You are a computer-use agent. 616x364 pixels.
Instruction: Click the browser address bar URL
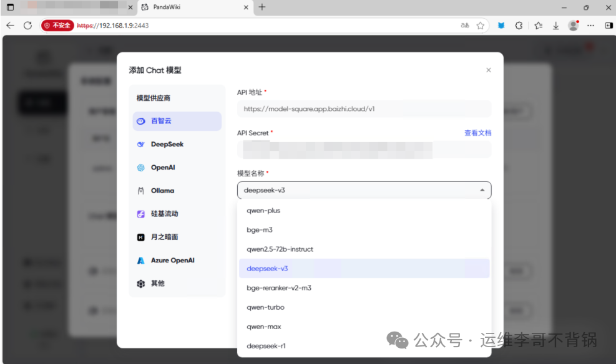[x=113, y=26]
